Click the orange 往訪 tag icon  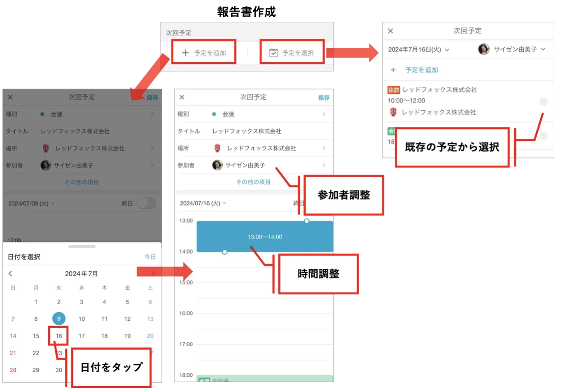point(394,90)
